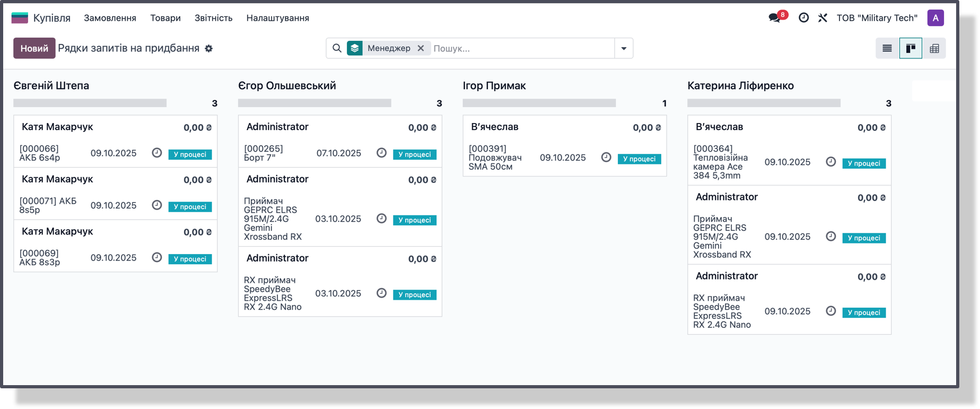
Task: Click activity clock on Подовжувач SMA 50см card
Action: pyautogui.click(x=606, y=158)
